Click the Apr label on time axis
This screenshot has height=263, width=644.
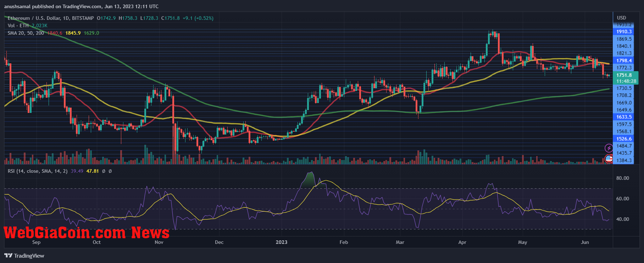(x=462, y=242)
